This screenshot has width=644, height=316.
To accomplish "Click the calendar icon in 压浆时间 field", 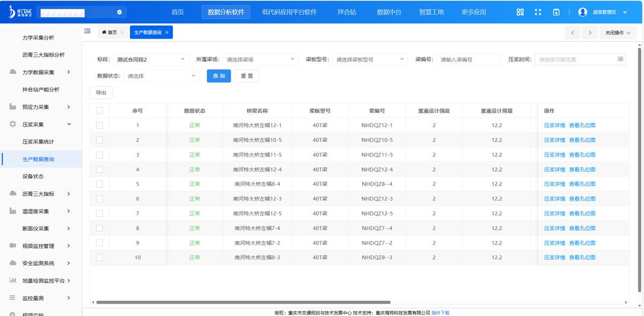I will pos(620,59).
